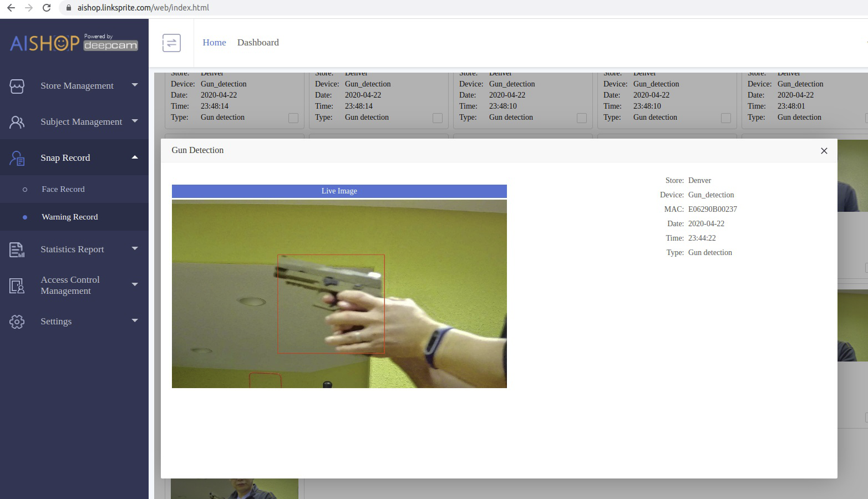Expand the Store Management dropdown
Viewport: 868px width, 499px height.
(134, 85)
